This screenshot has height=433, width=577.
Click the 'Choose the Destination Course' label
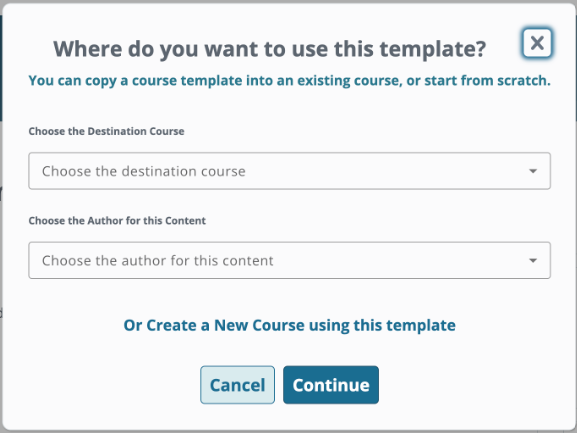point(106,131)
